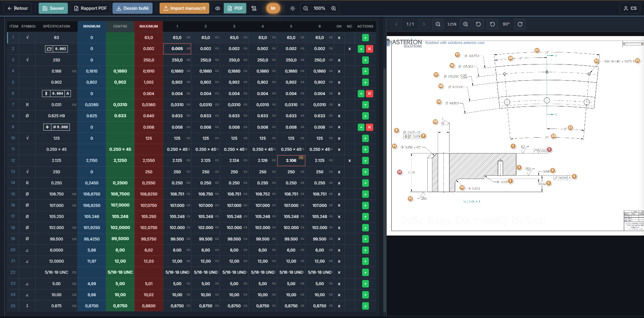This screenshot has width=644, height=318.
Task: Toggle the orange 'in' unit switch
Action: (x=273, y=8)
